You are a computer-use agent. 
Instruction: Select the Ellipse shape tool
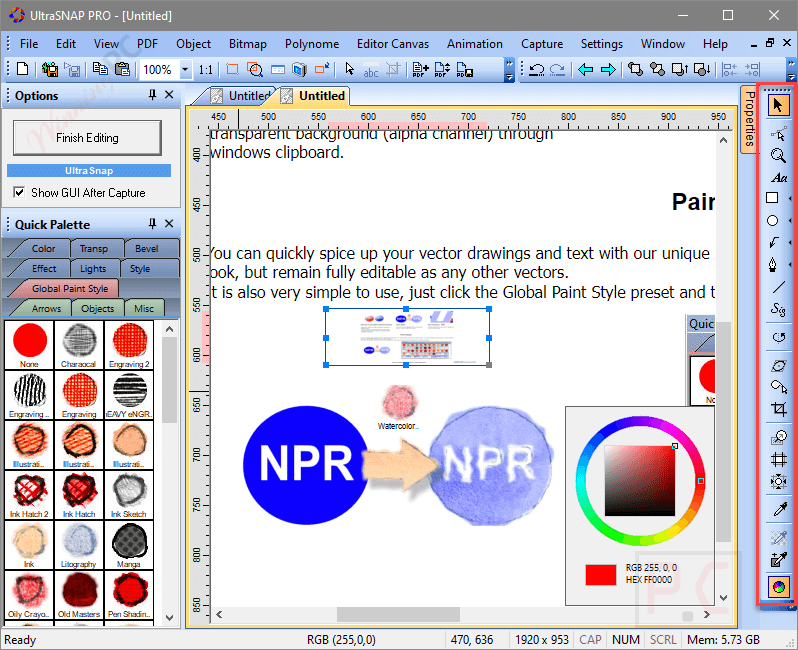tap(773, 220)
